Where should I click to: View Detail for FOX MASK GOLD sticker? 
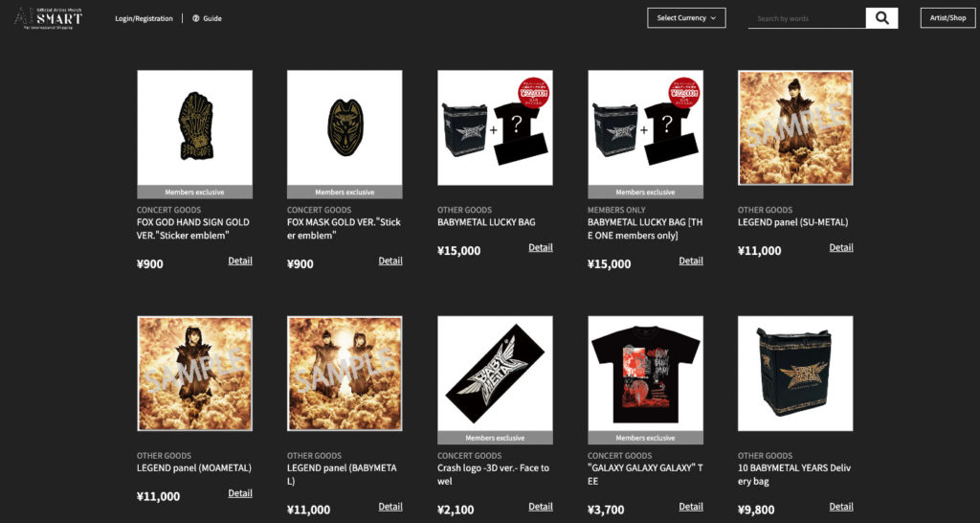pyautogui.click(x=390, y=261)
